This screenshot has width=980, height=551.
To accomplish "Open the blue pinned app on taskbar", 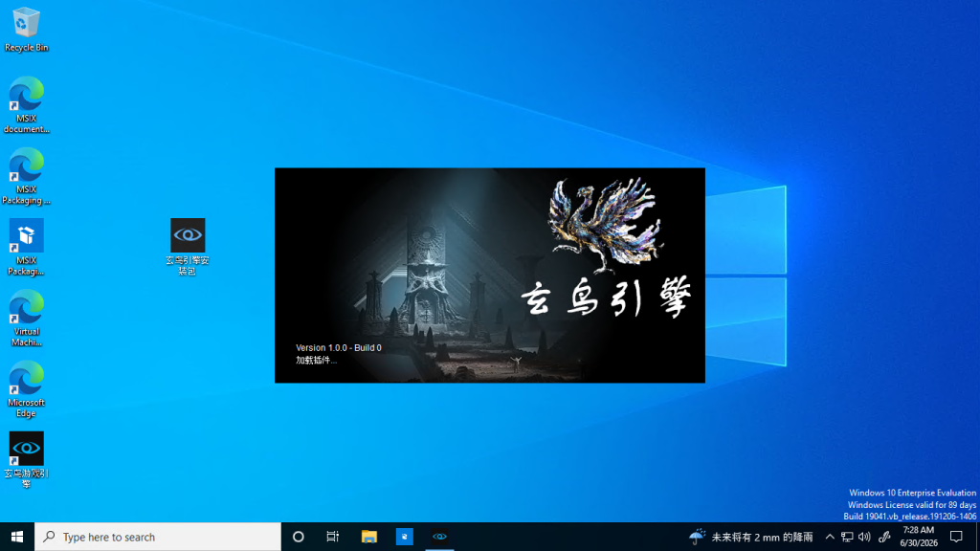I will click(x=405, y=537).
